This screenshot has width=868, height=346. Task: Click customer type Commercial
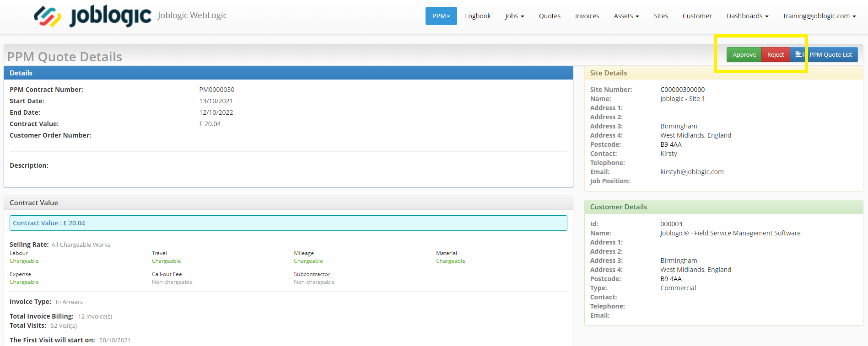click(x=678, y=288)
